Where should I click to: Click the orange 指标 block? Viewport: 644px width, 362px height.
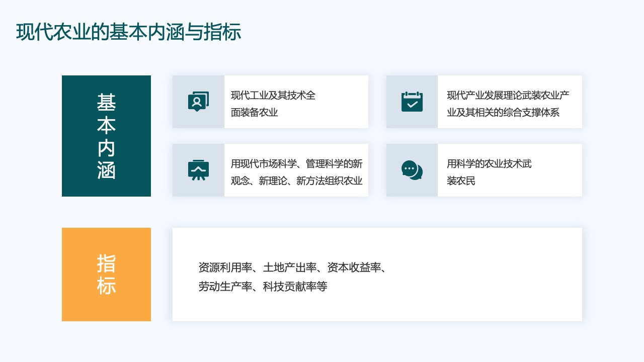tap(106, 275)
